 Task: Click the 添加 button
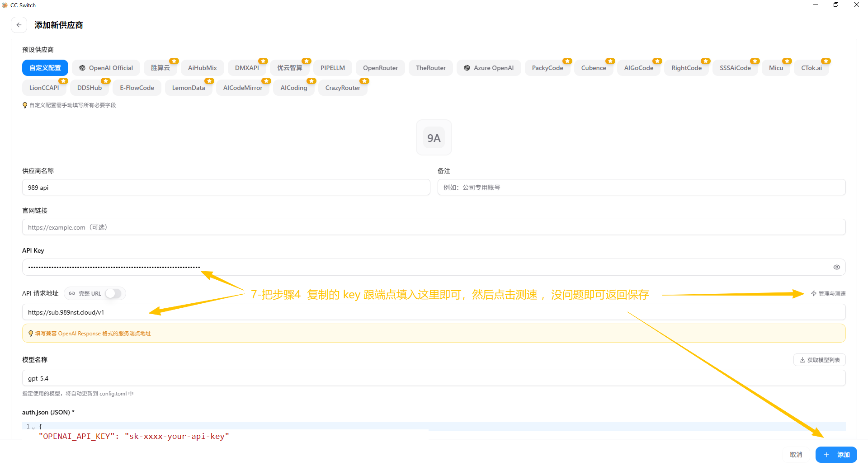836,455
